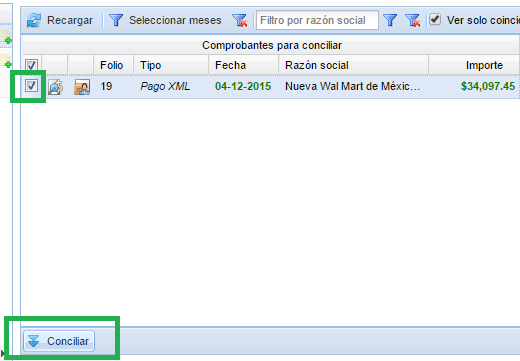Apply the razón social filter funnel

tap(390, 20)
